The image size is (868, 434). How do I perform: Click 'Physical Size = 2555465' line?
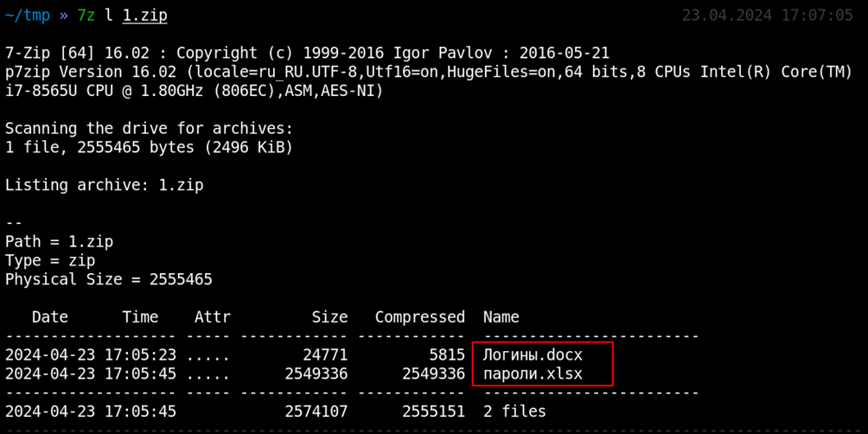click(109, 279)
